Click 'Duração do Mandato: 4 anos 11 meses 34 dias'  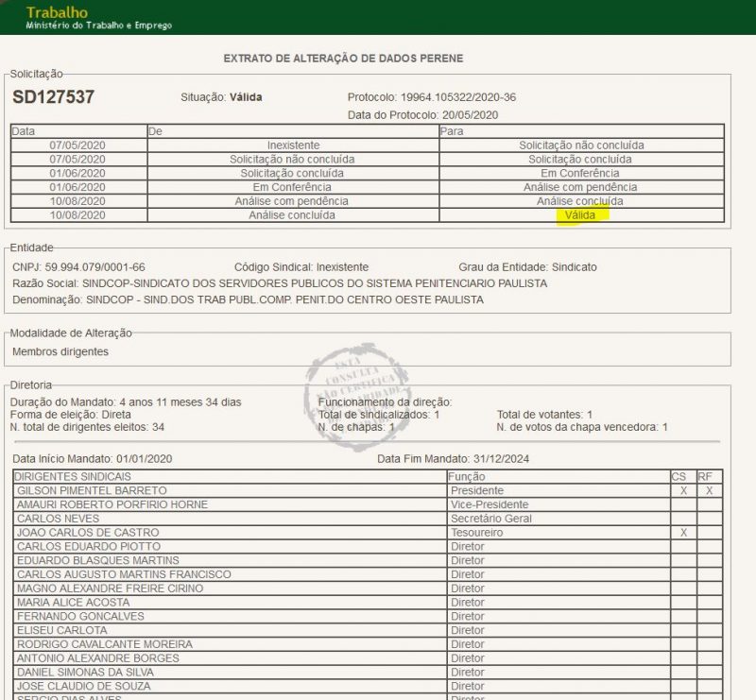(x=126, y=402)
